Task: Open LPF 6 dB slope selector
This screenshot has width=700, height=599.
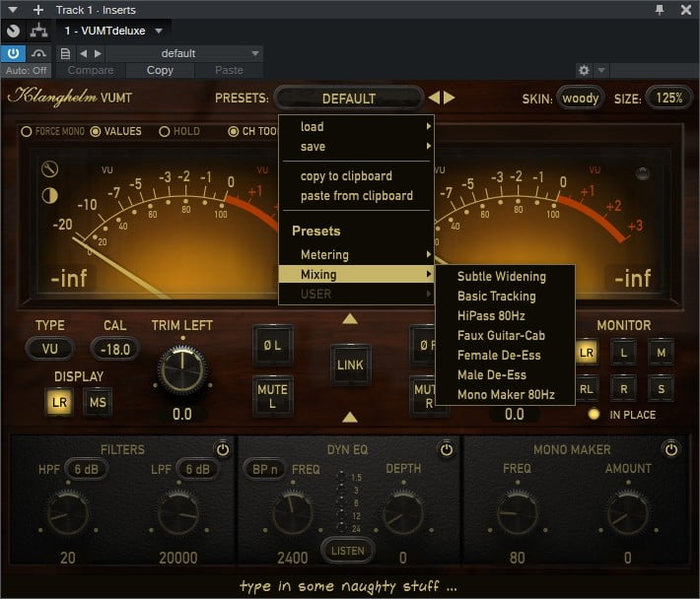Action: coord(198,469)
